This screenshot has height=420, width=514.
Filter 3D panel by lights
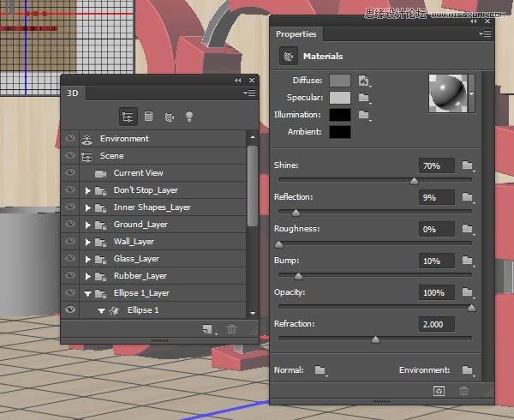point(189,117)
